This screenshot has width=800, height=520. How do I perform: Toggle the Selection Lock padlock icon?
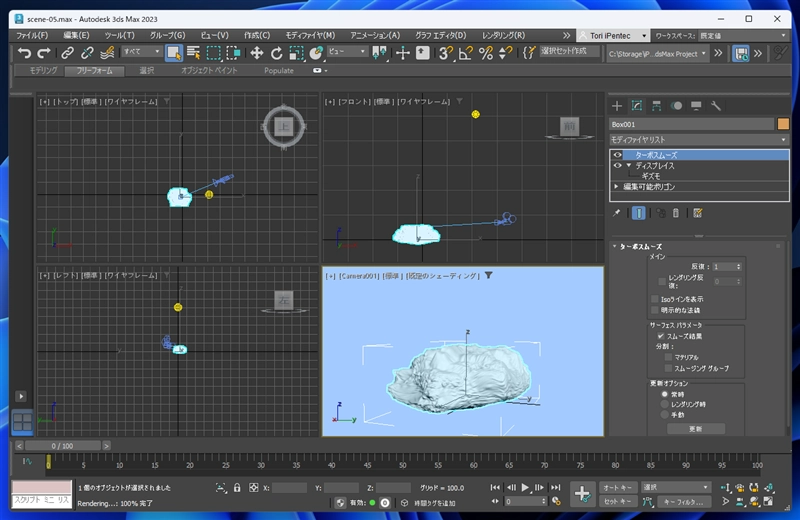pyautogui.click(x=237, y=488)
